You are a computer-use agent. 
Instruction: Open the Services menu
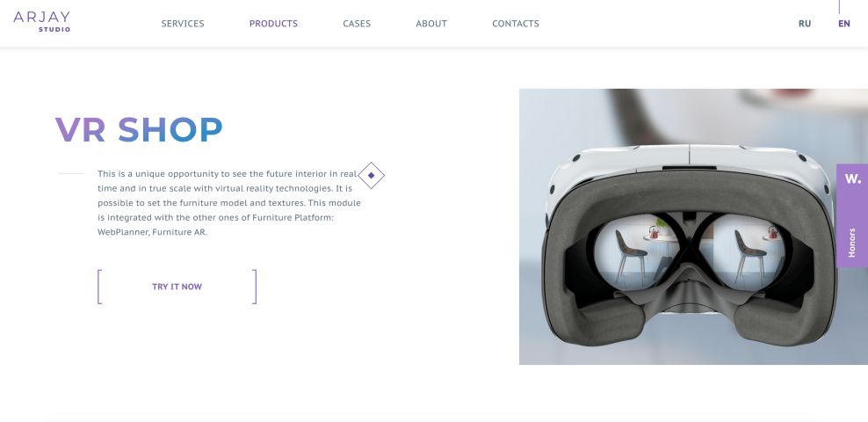(183, 23)
